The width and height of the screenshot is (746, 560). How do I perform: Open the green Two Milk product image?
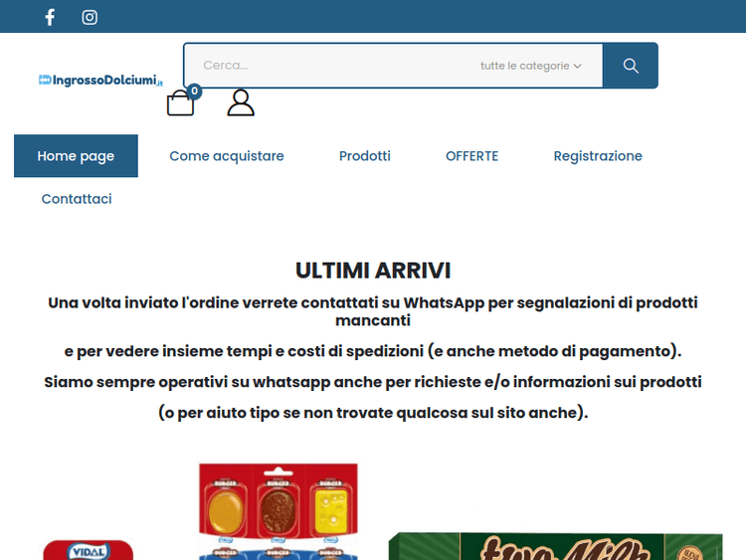tap(557, 546)
